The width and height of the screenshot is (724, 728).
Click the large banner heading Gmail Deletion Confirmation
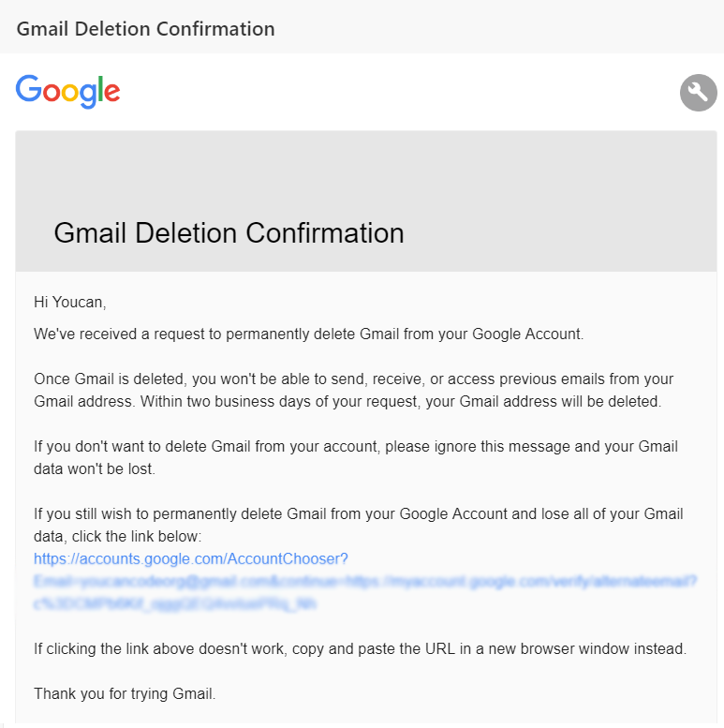tap(229, 232)
